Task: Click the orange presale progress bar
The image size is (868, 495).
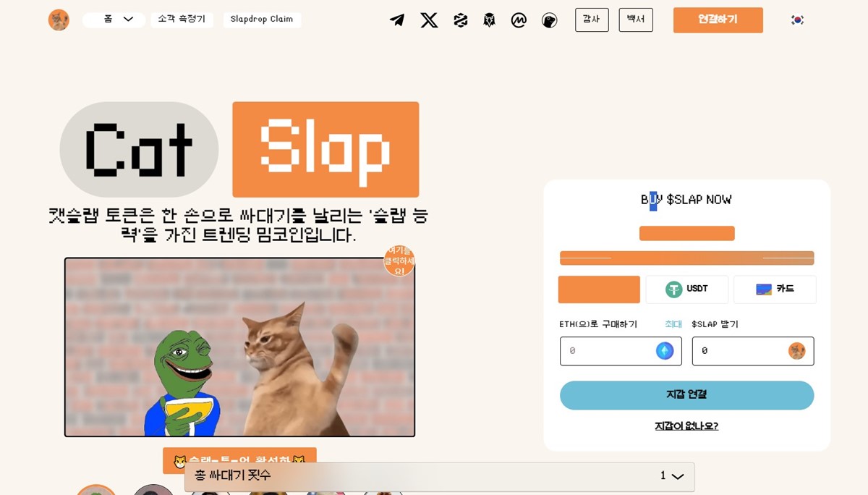Action: 686,258
